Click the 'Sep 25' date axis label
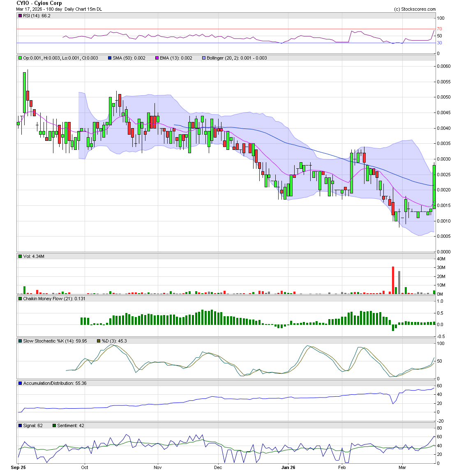The height and width of the screenshot is (476, 452). (18, 467)
